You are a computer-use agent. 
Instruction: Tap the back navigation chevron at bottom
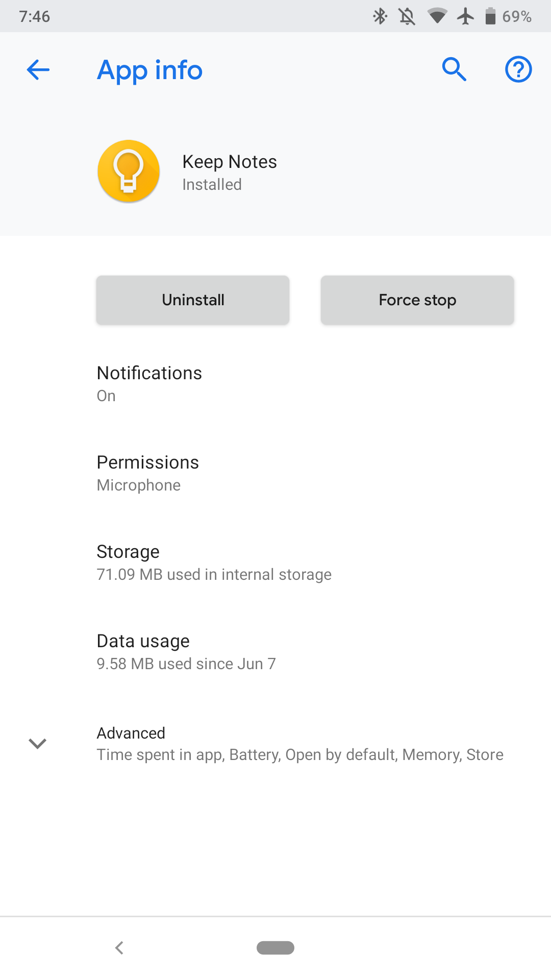point(119,948)
